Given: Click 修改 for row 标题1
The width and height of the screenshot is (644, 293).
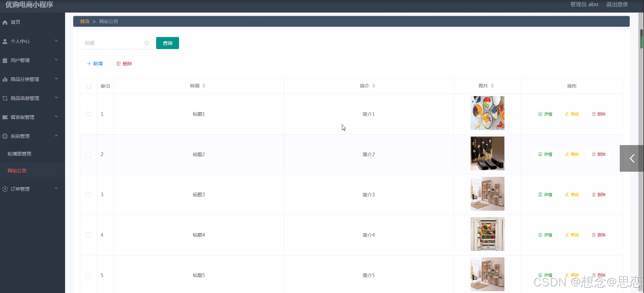Looking at the screenshot, I should [x=572, y=114].
